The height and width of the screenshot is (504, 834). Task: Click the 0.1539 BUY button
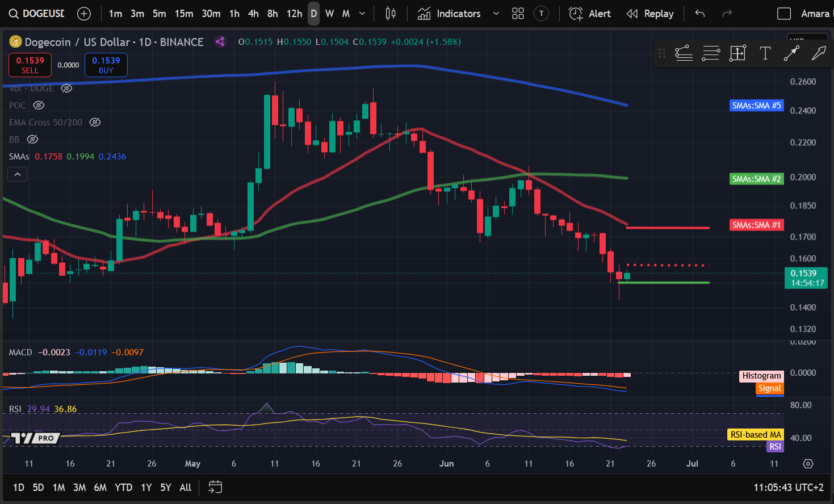click(106, 65)
